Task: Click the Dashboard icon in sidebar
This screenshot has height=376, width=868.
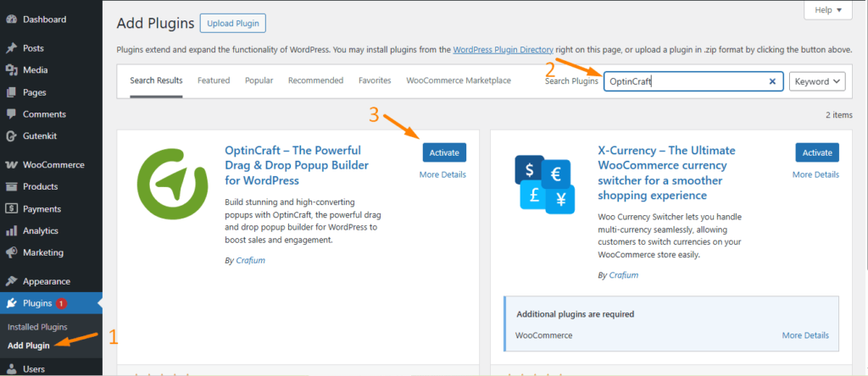Action: point(11,19)
